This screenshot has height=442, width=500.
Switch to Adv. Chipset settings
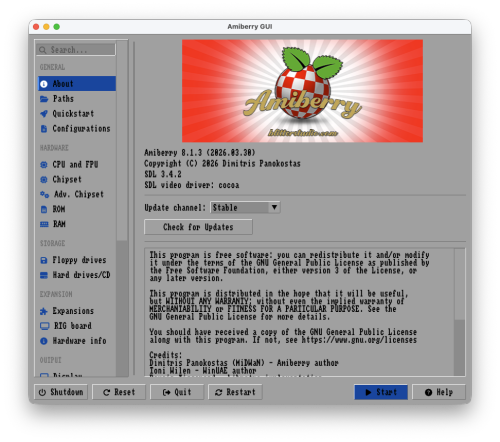click(x=77, y=194)
